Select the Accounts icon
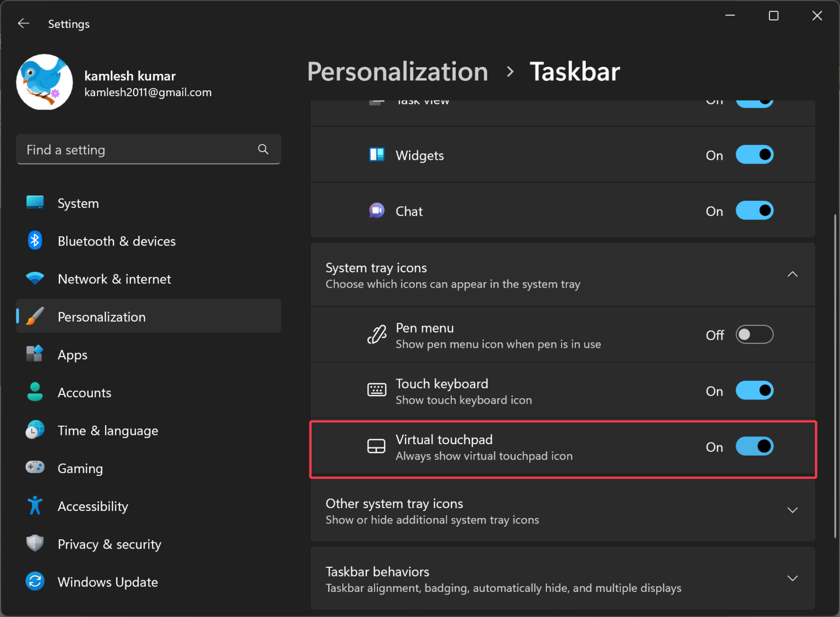 pos(34,392)
